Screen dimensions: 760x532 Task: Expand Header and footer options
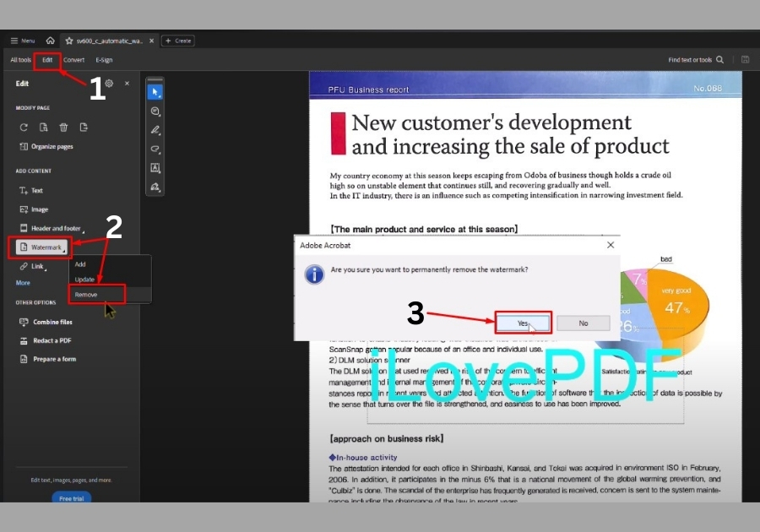[51, 228]
